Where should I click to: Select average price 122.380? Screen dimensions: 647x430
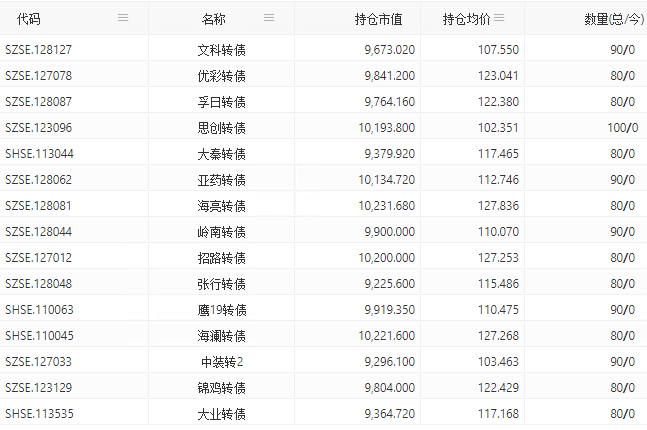498,102
